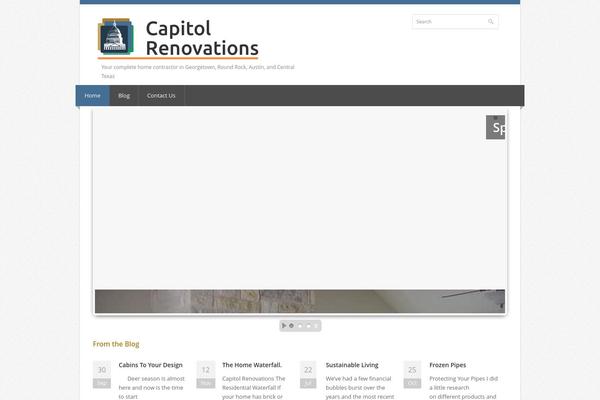
Task: Click the Capitol Renovations dome logo
Action: pos(116,37)
